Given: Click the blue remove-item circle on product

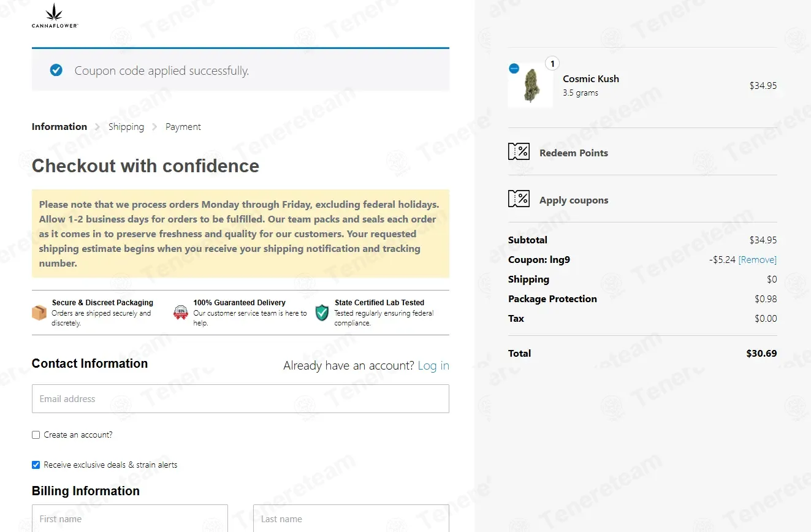Looking at the screenshot, I should coord(514,69).
